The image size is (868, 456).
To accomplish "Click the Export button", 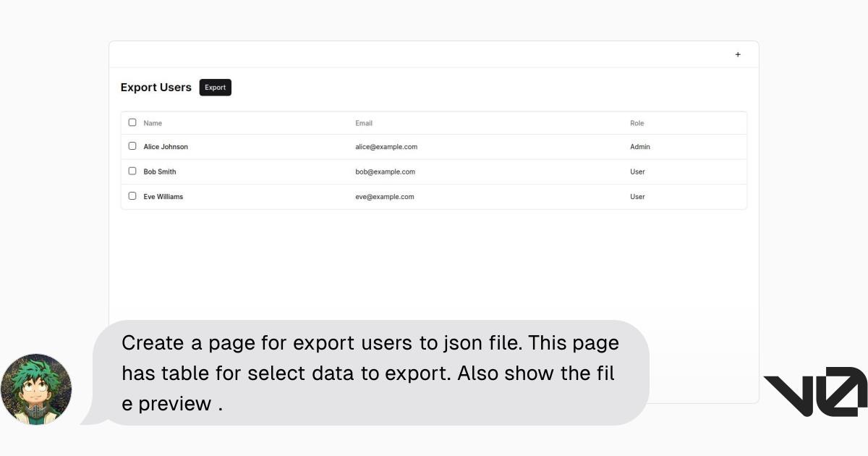I will (216, 88).
